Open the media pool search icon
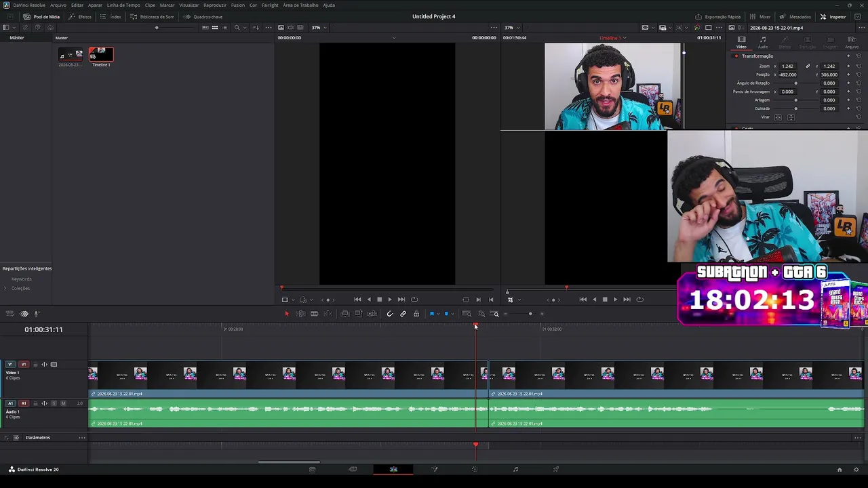 [x=237, y=28]
